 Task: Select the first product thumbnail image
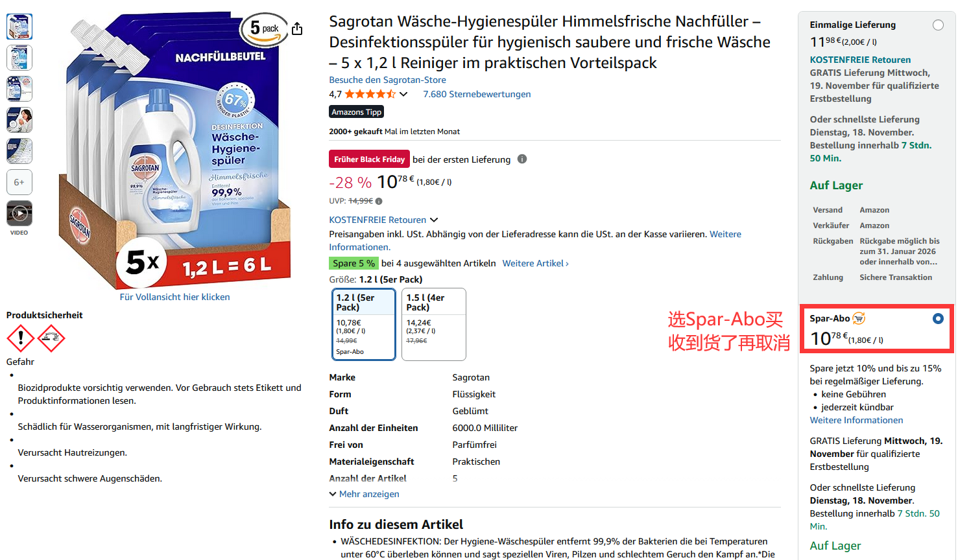19,27
